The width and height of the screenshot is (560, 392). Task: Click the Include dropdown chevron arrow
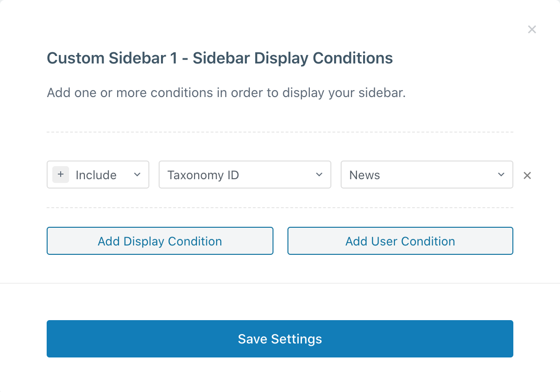point(137,175)
